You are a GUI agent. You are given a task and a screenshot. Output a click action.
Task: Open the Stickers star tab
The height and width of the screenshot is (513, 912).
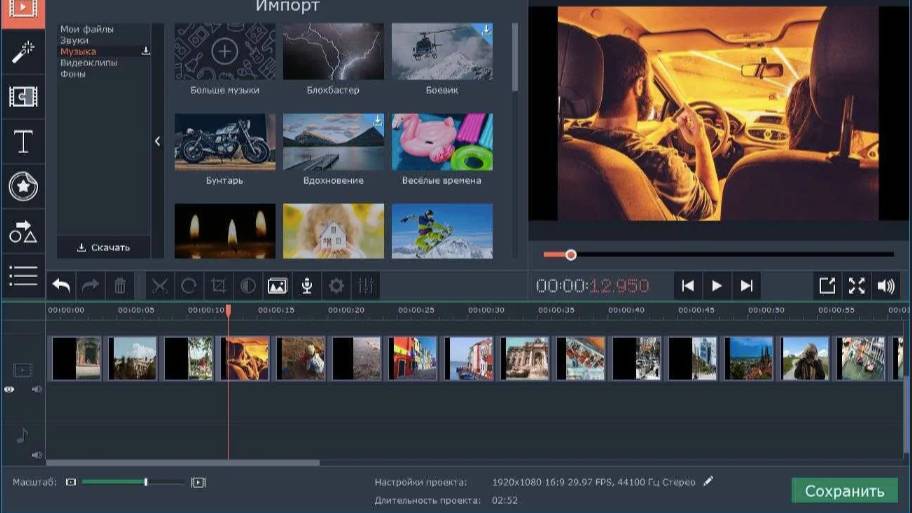click(23, 186)
